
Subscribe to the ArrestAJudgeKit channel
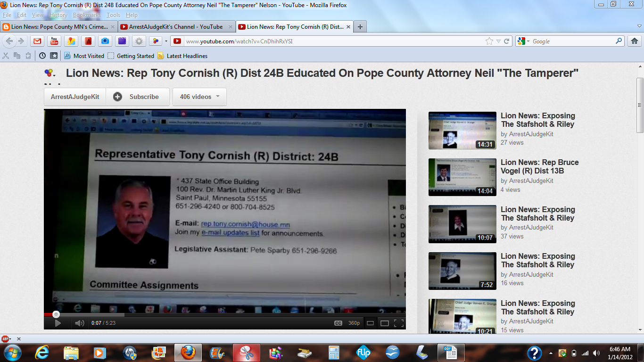tap(138, 97)
